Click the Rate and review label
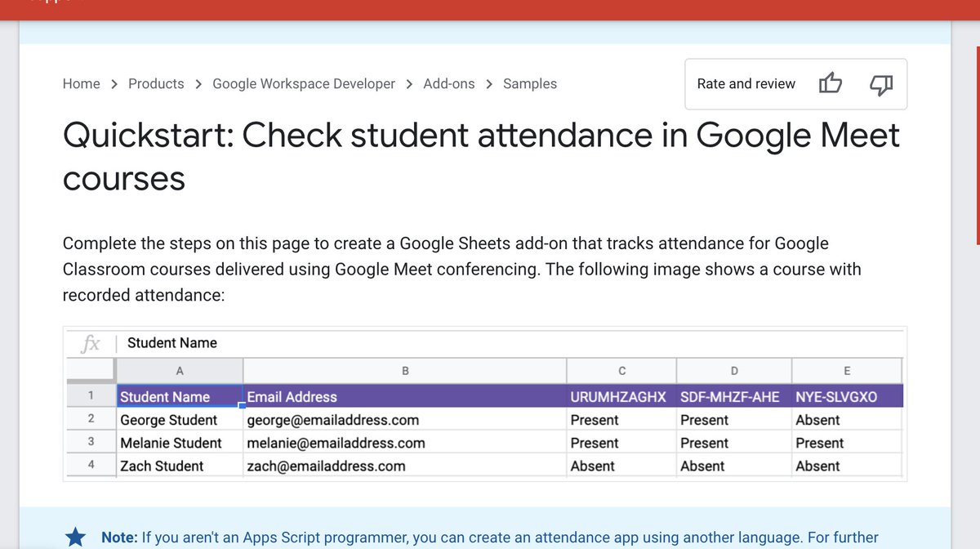This screenshot has height=549, width=980. [746, 83]
